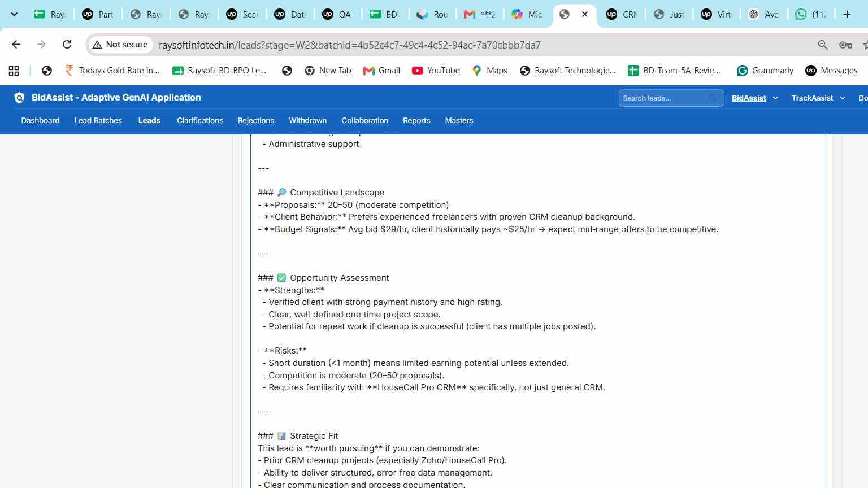Image resolution: width=868 pixels, height=488 pixels.
Task: Click the browser reload icon
Action: (67, 45)
